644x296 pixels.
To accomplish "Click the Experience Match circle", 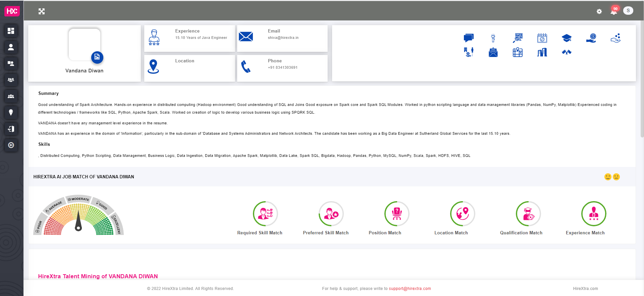I will click(594, 214).
